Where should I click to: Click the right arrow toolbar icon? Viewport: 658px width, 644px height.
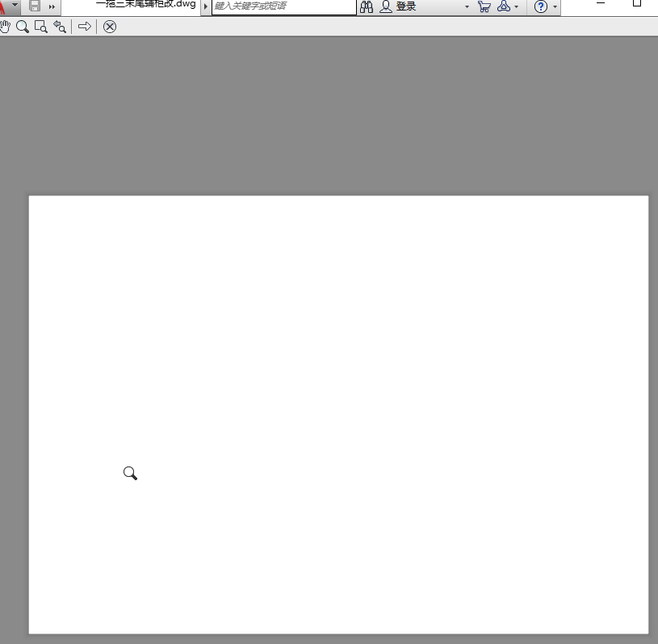click(x=85, y=27)
